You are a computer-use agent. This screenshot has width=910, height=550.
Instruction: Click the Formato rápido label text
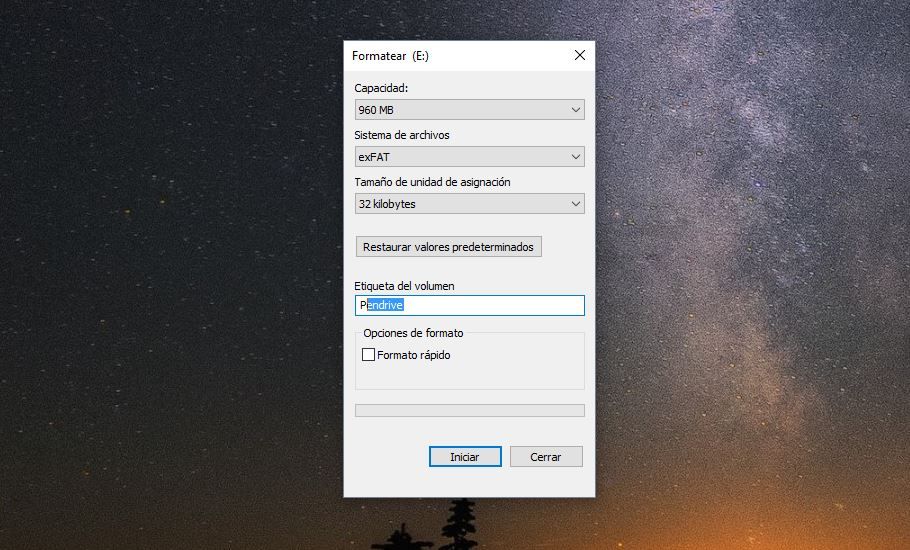[414, 355]
